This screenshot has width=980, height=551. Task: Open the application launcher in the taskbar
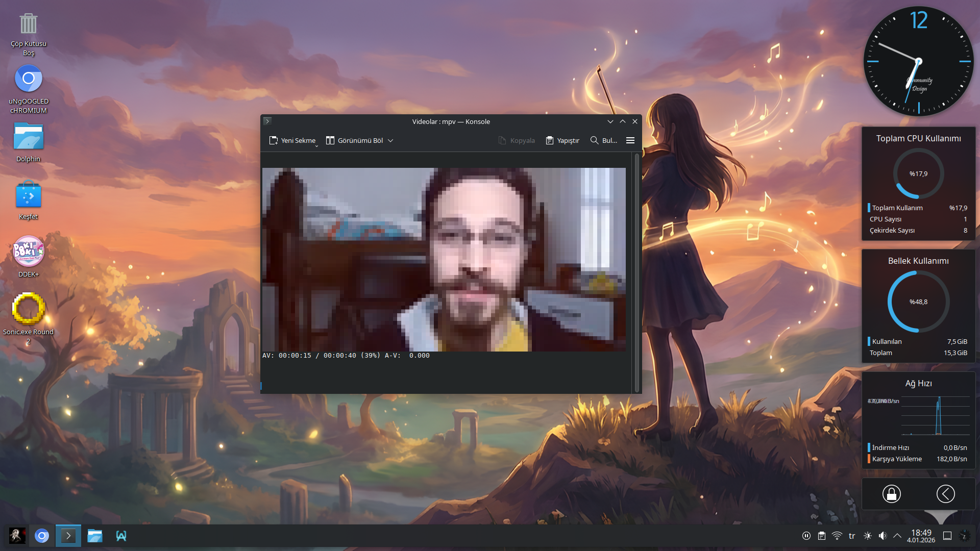point(17,536)
